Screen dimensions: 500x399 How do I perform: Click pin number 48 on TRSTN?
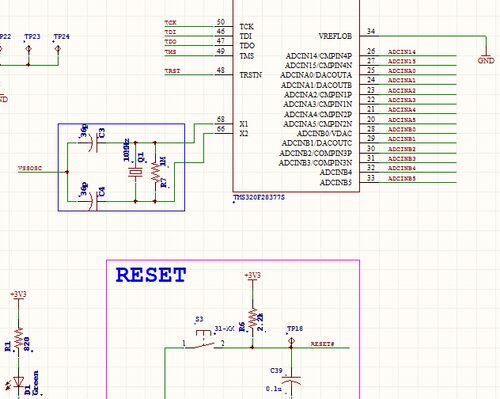pyautogui.click(x=221, y=70)
